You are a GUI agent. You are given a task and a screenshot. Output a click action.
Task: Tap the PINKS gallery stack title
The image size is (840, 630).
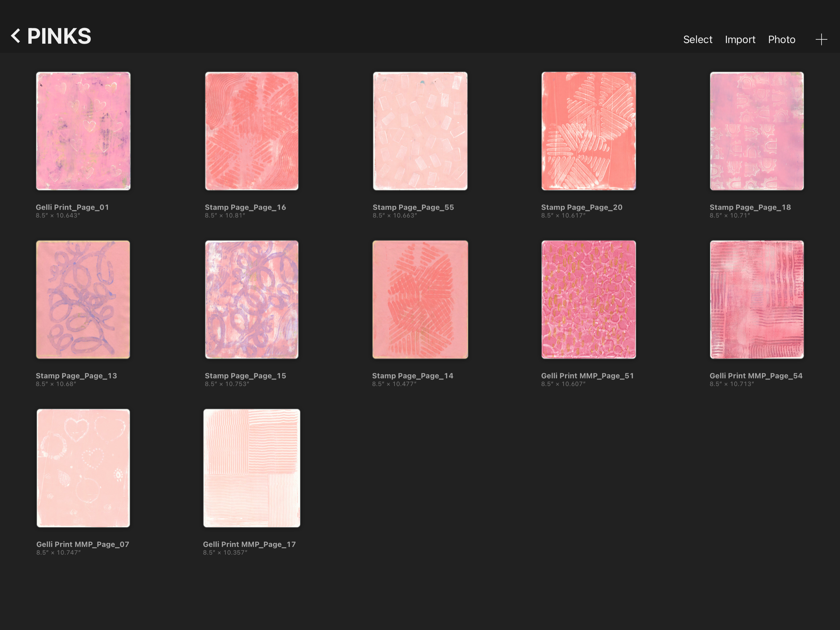click(59, 37)
